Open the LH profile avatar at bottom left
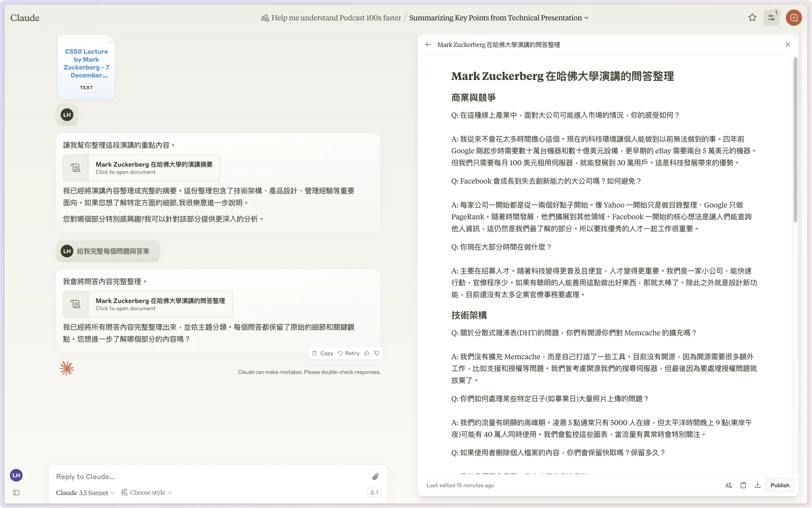The width and height of the screenshot is (812, 508). (x=16, y=475)
